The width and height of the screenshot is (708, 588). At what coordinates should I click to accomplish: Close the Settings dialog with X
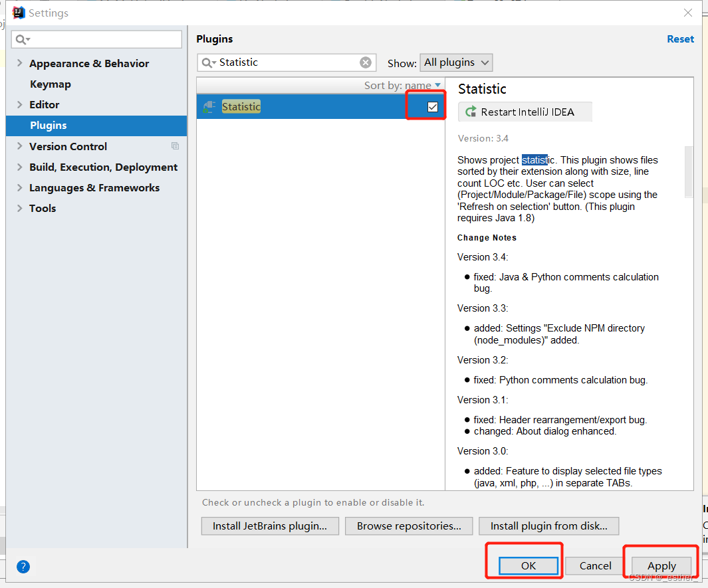tap(687, 13)
